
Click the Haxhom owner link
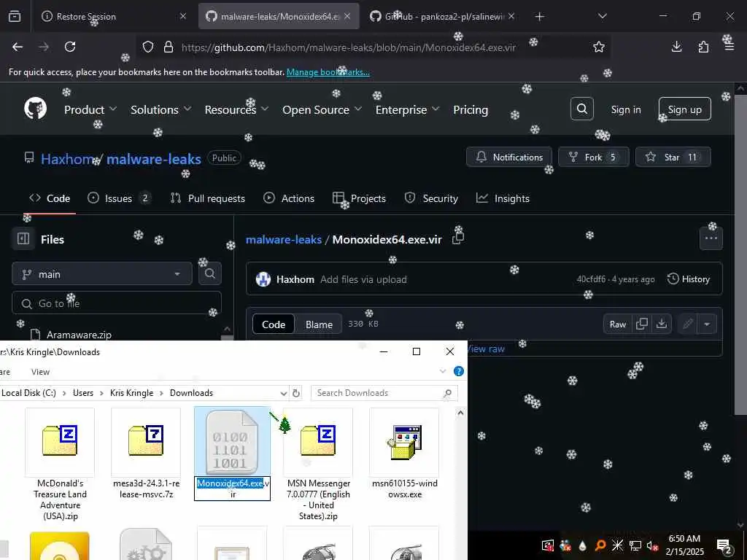(67, 158)
